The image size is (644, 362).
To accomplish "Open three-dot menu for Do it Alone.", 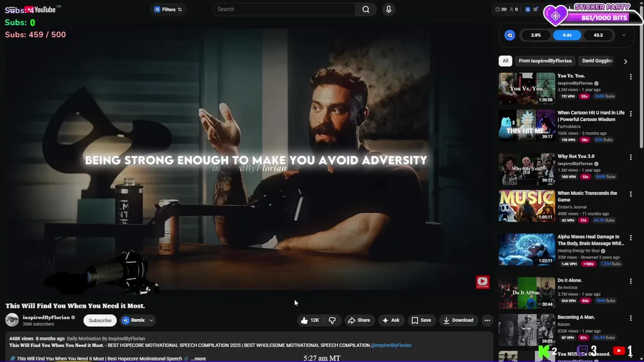I will 630,281.
